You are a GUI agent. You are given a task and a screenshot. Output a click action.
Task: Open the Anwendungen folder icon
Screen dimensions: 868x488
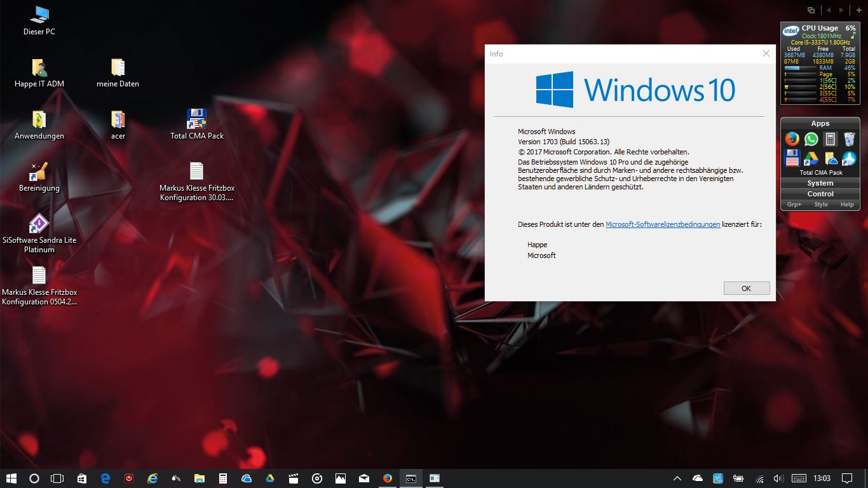[39, 125]
